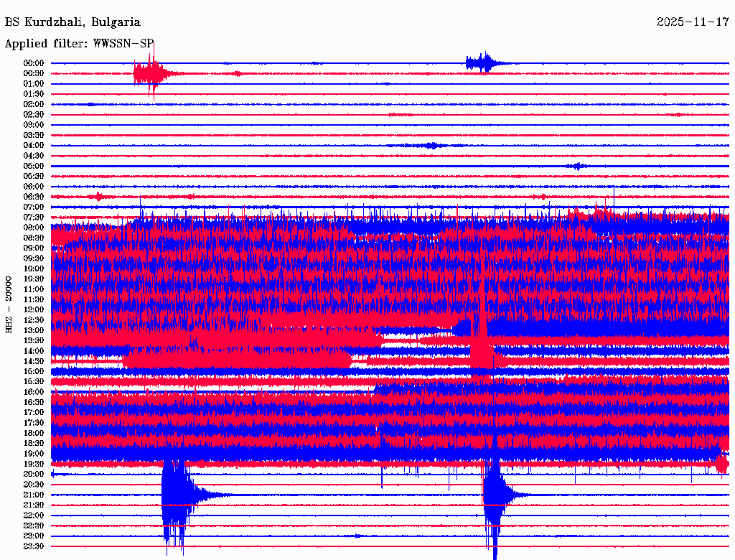Select the 07:00 time label
Screen dimensions: 735x560
click(x=34, y=207)
